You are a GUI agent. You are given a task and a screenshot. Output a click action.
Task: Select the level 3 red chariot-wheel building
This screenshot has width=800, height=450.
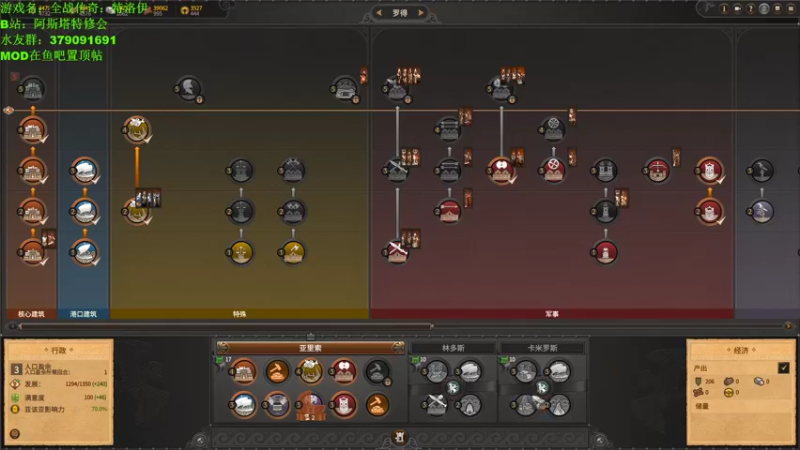[x=553, y=170]
